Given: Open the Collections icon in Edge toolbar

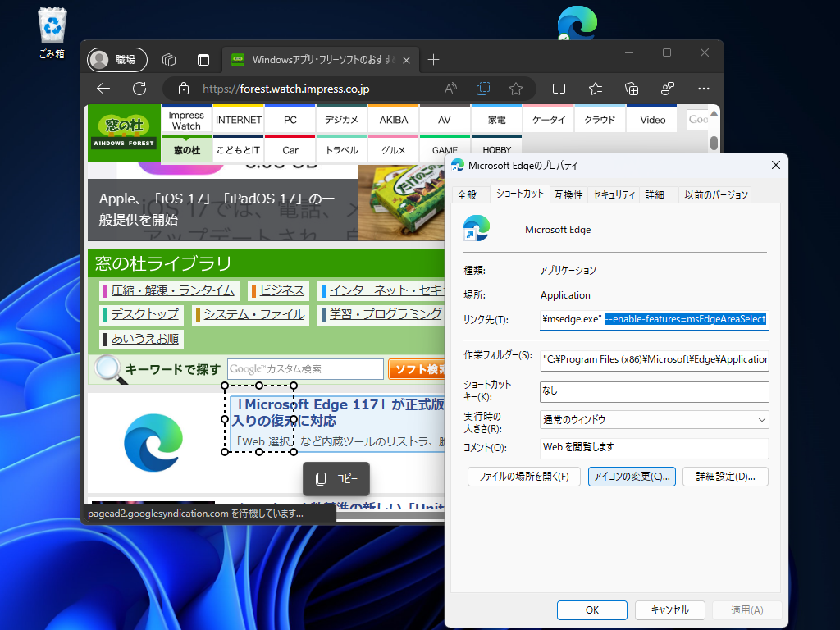Looking at the screenshot, I should (x=632, y=88).
